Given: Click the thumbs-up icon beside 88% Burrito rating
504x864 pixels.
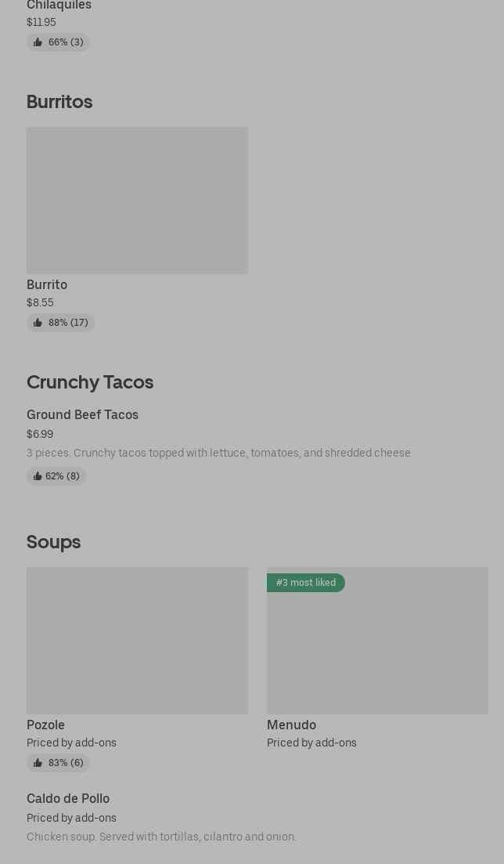Looking at the screenshot, I should point(38,323).
